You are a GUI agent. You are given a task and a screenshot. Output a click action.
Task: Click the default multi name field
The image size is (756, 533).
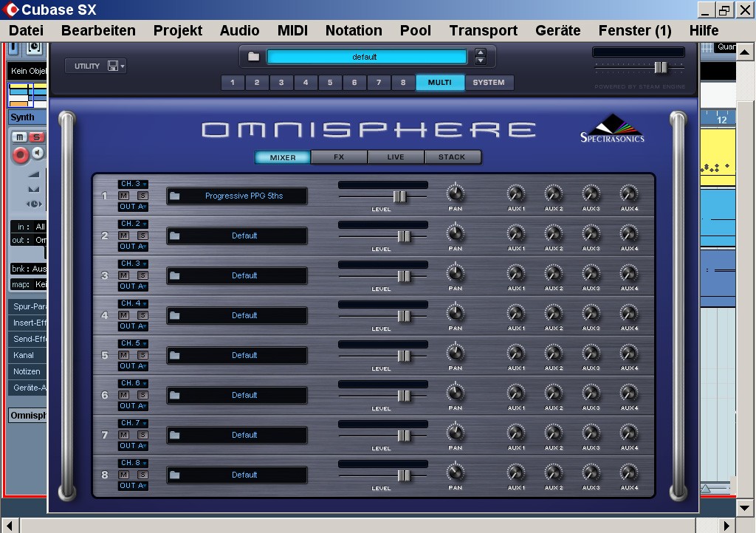[x=366, y=57]
